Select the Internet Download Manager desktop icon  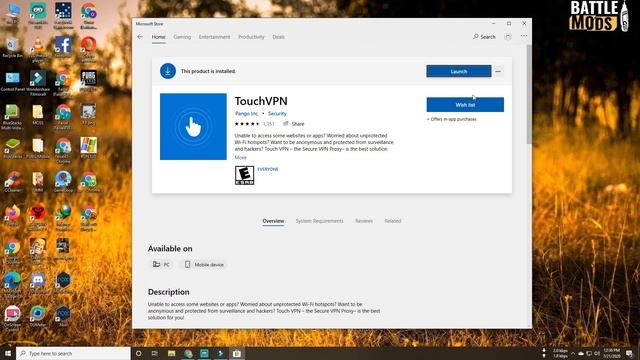coord(63,216)
